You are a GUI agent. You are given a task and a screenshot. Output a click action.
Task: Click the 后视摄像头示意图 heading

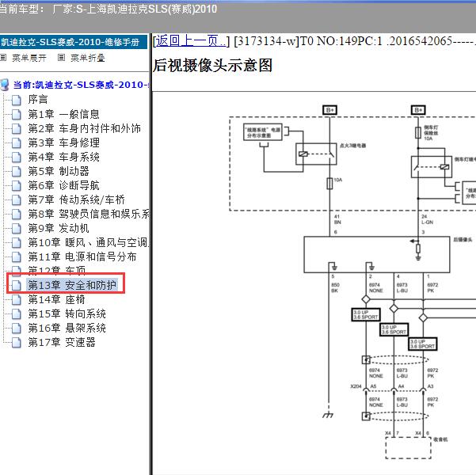[212, 65]
